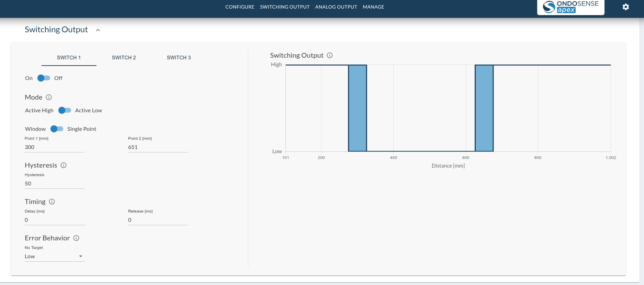This screenshot has width=644, height=285.
Task: Click the Point 1 [mm] input field
Action: click(55, 147)
